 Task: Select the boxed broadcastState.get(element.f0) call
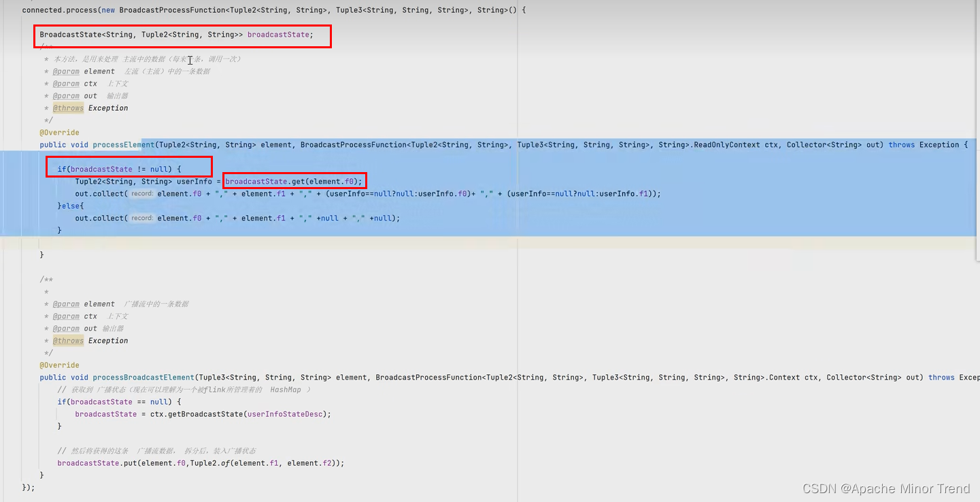(x=294, y=181)
